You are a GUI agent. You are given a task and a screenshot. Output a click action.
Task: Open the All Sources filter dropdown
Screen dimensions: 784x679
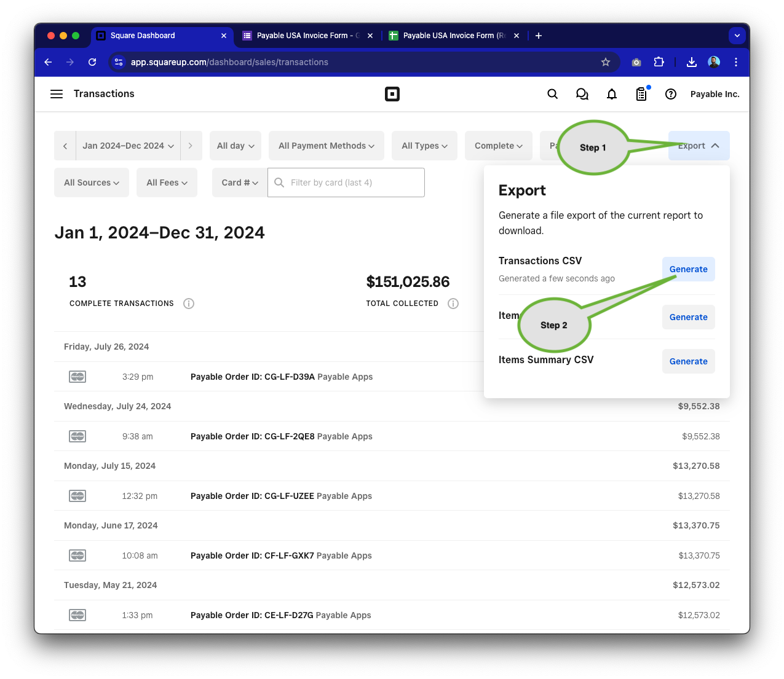pyautogui.click(x=91, y=183)
